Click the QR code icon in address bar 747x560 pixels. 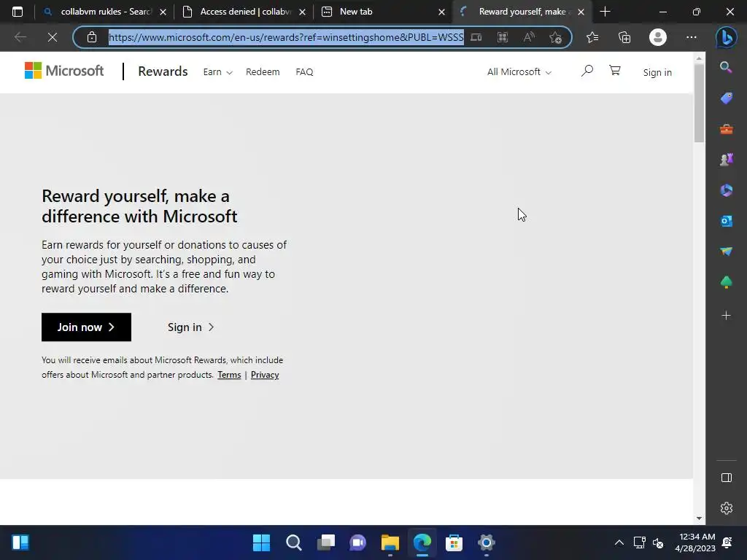[502, 37]
